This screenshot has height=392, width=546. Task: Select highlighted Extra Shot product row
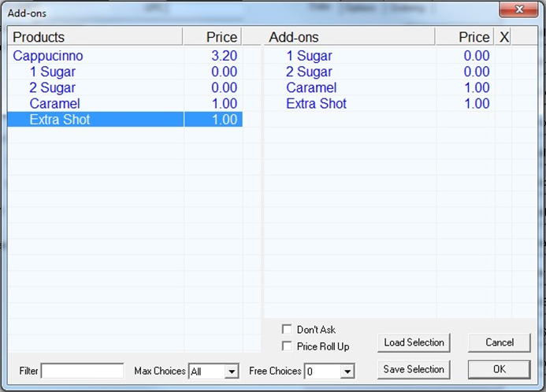tap(60, 120)
